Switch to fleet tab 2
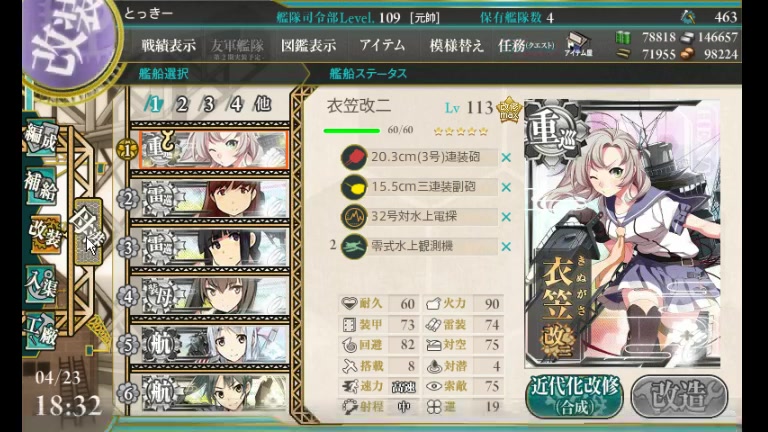 182,104
